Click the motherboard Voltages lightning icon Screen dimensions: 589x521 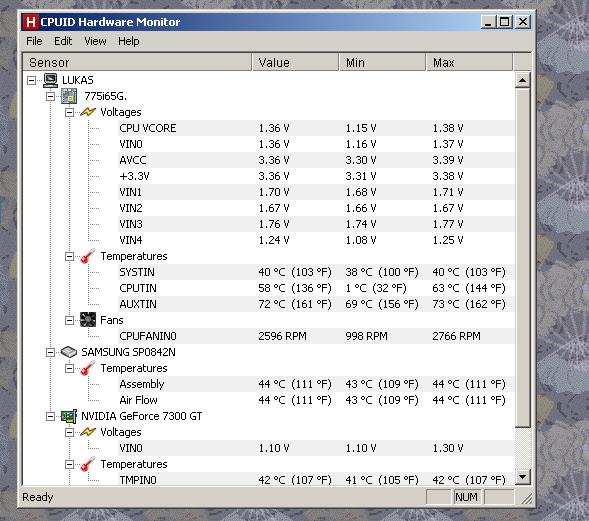point(88,112)
